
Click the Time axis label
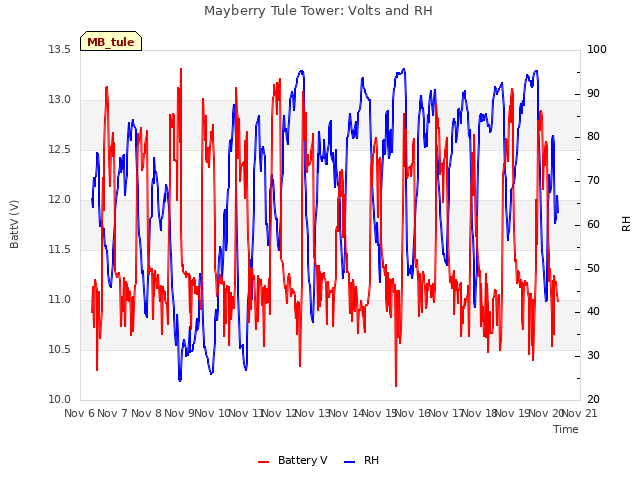[x=566, y=429]
